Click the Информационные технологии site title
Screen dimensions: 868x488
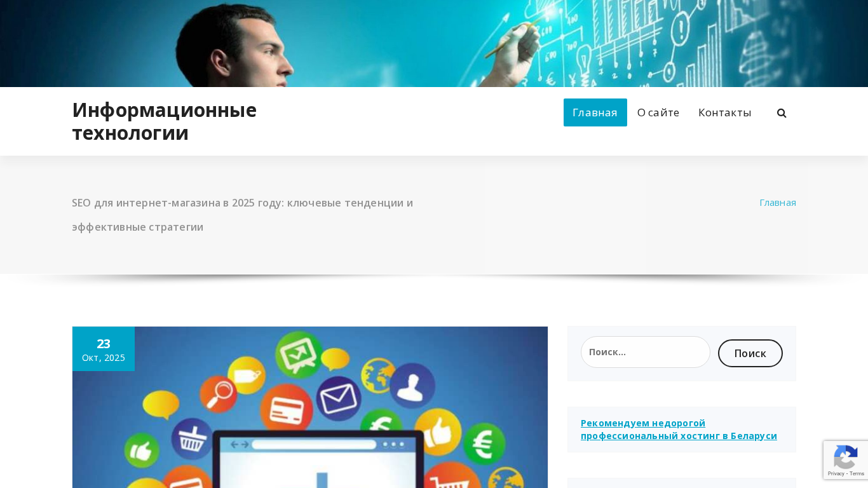(164, 121)
